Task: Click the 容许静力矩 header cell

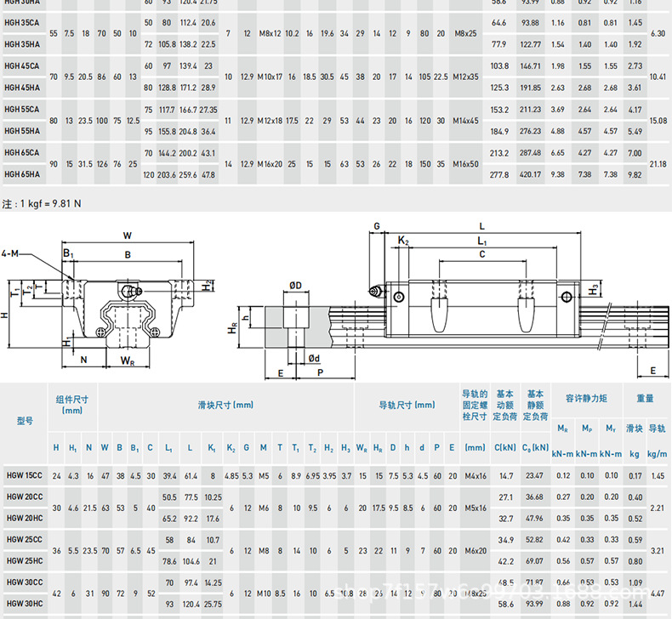Action: coord(586,399)
